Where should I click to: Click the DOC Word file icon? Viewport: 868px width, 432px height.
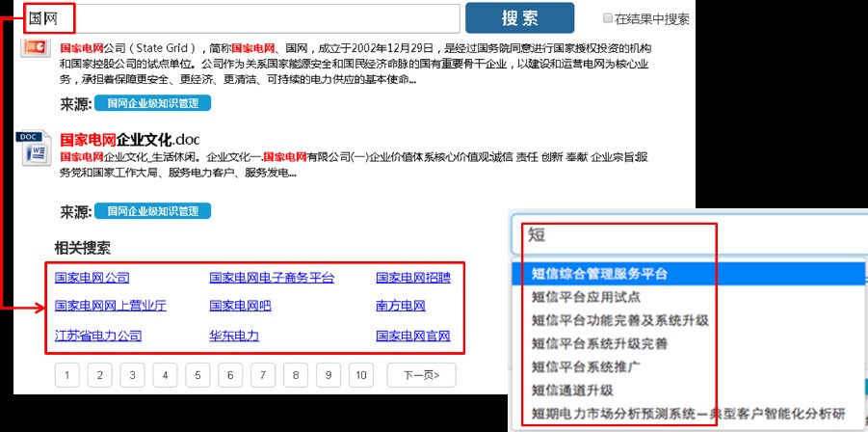pyautogui.click(x=35, y=148)
